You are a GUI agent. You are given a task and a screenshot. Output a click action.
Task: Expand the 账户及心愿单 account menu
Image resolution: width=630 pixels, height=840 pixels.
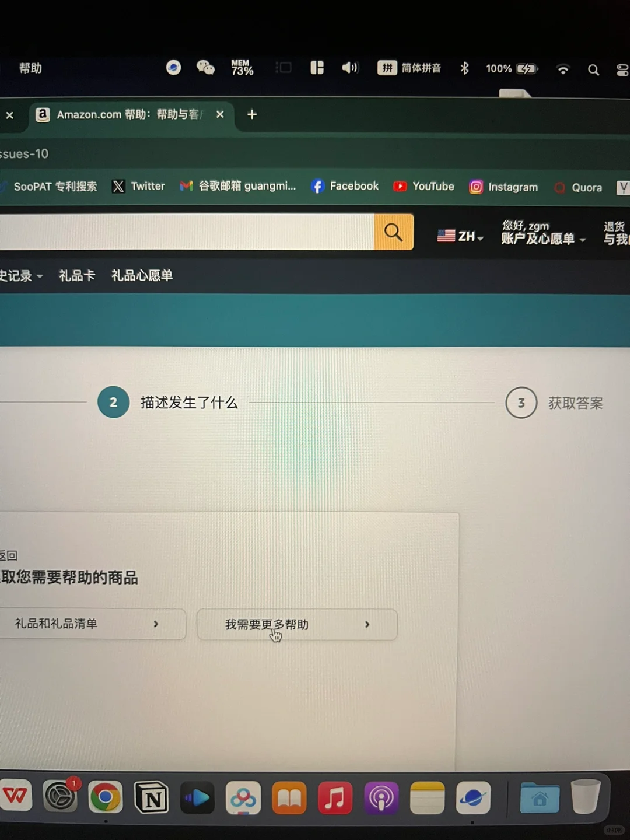click(543, 239)
